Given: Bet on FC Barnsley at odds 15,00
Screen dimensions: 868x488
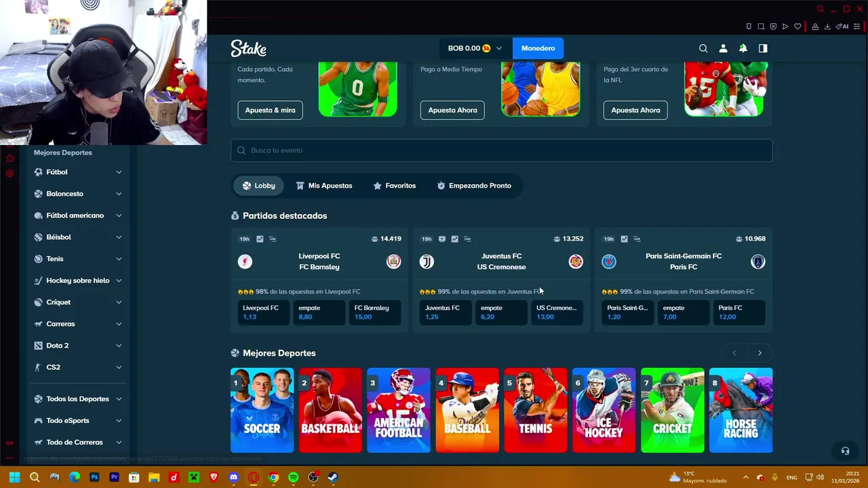Looking at the screenshot, I should 375,312.
